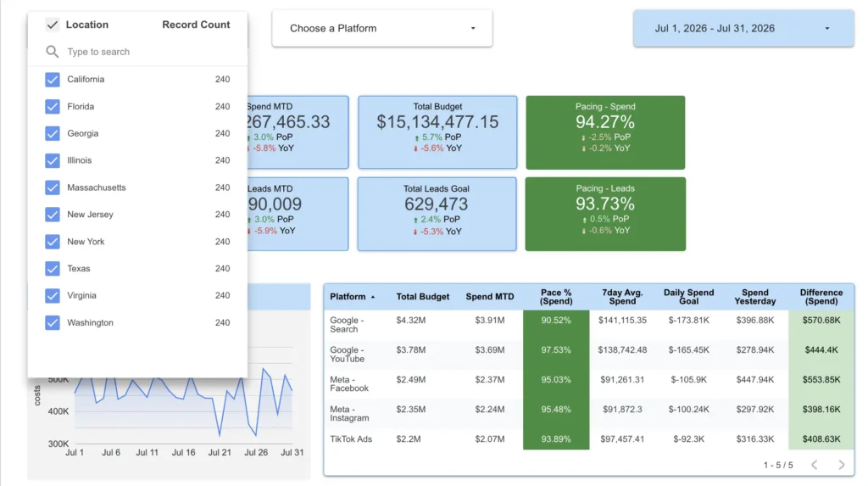Uncheck the Illinois checkbox
Screen dimensions: 868x486
pyautogui.click(x=53, y=160)
